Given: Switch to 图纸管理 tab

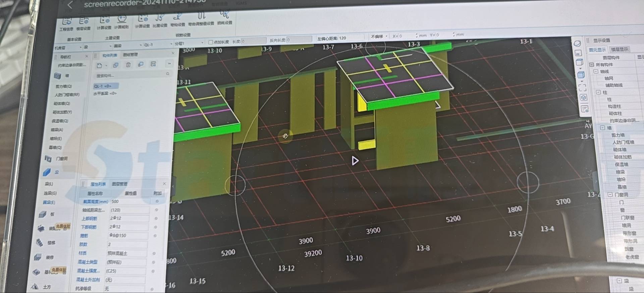Looking at the screenshot, I should coord(130,55).
